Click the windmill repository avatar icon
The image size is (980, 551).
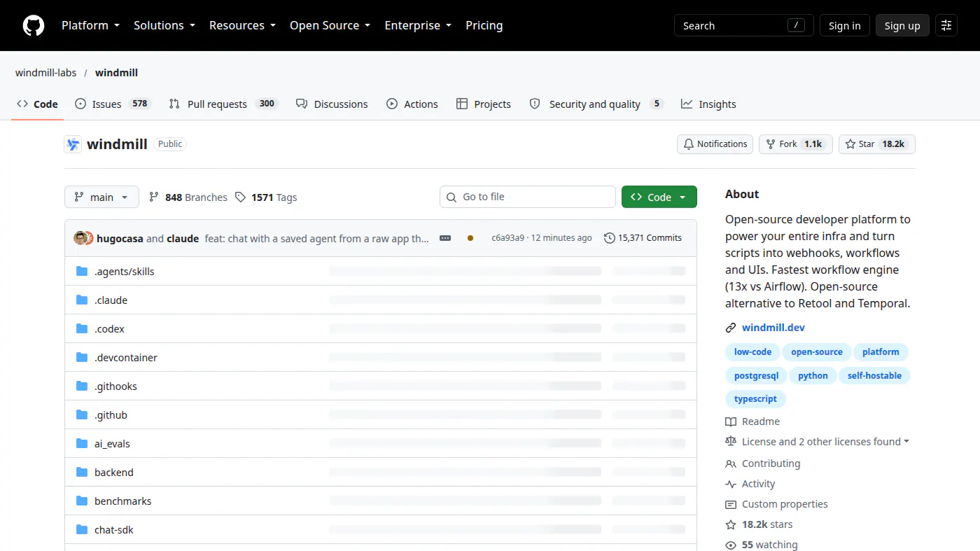pyautogui.click(x=73, y=144)
